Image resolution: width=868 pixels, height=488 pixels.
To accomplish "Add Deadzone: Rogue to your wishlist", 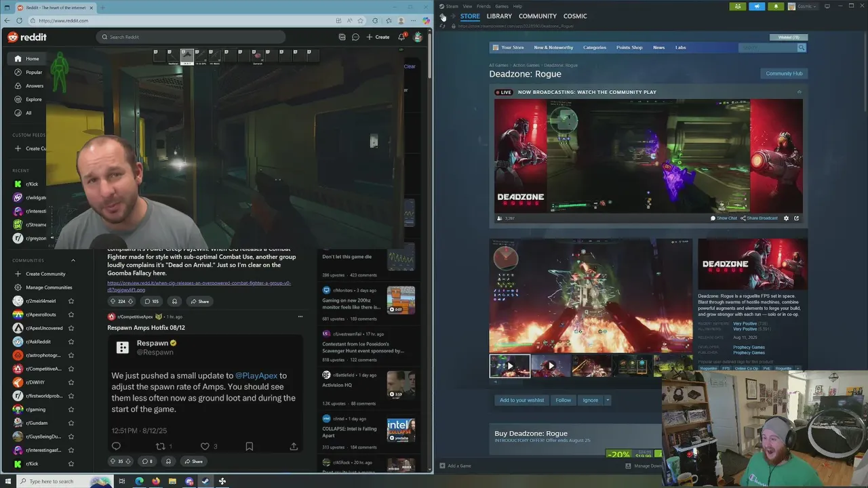I will click(x=521, y=400).
